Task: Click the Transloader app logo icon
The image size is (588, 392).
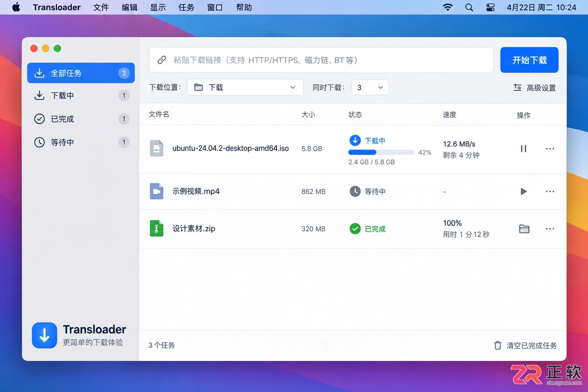Action: click(x=45, y=335)
